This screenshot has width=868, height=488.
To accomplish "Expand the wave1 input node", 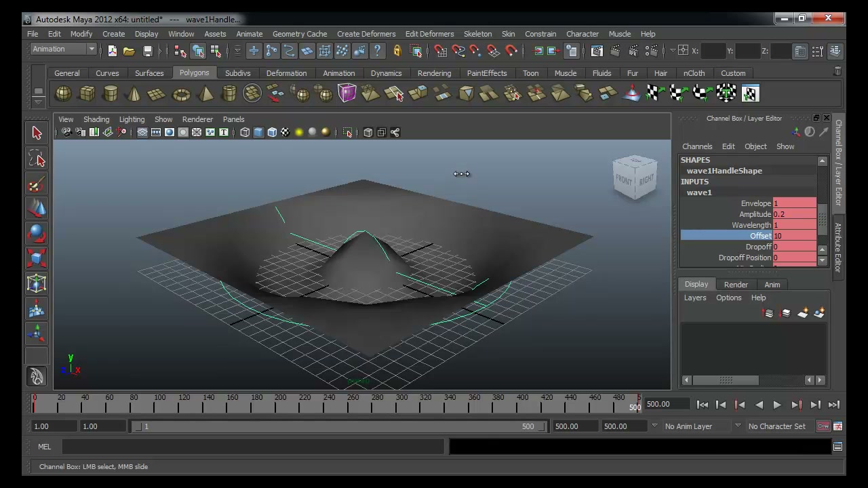I will pyautogui.click(x=699, y=192).
